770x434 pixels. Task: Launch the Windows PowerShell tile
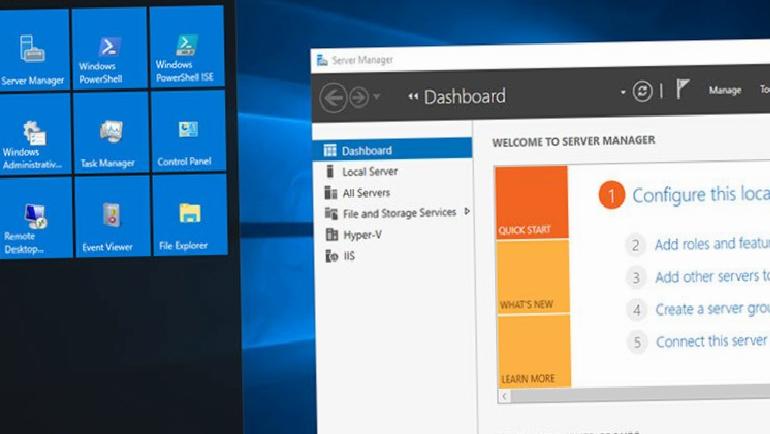coord(109,49)
